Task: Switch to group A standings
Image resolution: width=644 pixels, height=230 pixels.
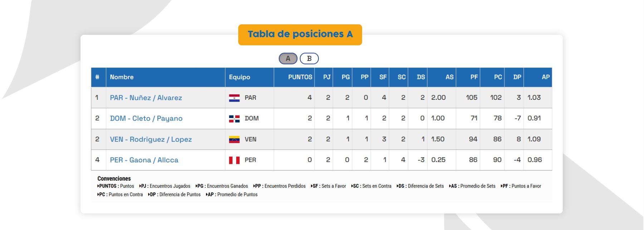Action: [288, 59]
